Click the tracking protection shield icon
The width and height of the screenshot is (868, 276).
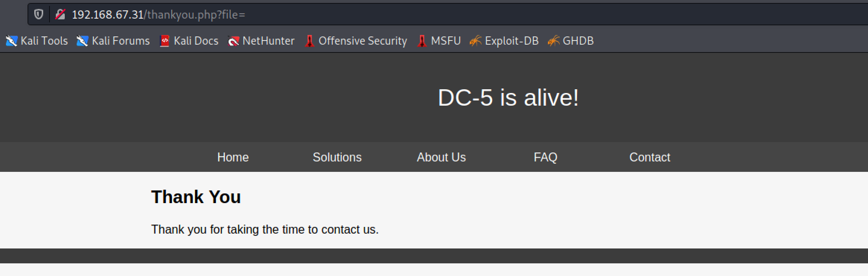39,15
